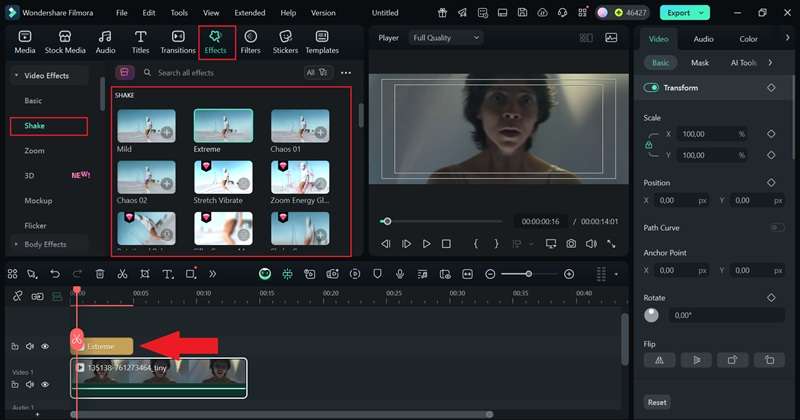Image resolution: width=800 pixels, height=420 pixels.
Task: Zoom in the timeline with plus button
Action: pos(569,274)
